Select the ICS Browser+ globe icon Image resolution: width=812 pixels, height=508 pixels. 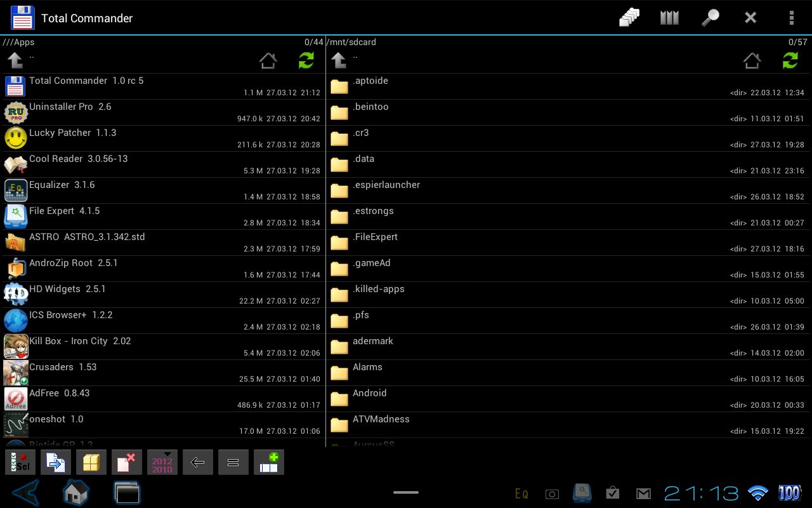[16, 321]
